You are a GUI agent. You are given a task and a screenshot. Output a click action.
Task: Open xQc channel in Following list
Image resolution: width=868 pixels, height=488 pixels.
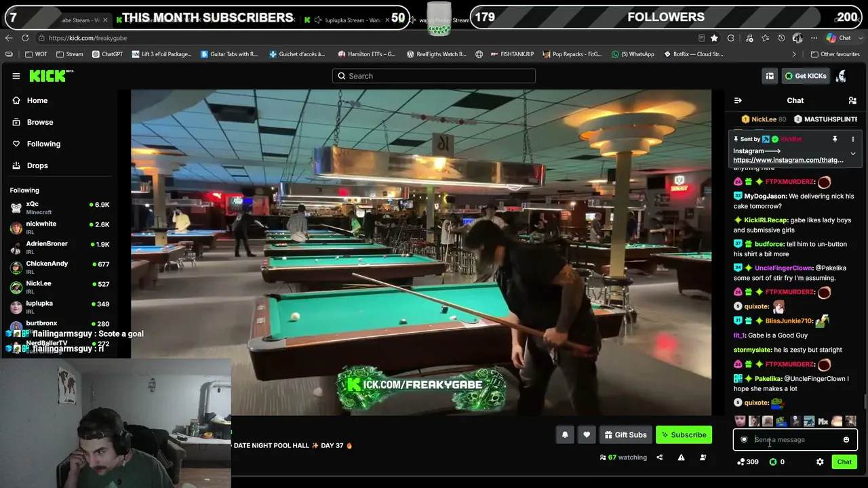[60, 207]
